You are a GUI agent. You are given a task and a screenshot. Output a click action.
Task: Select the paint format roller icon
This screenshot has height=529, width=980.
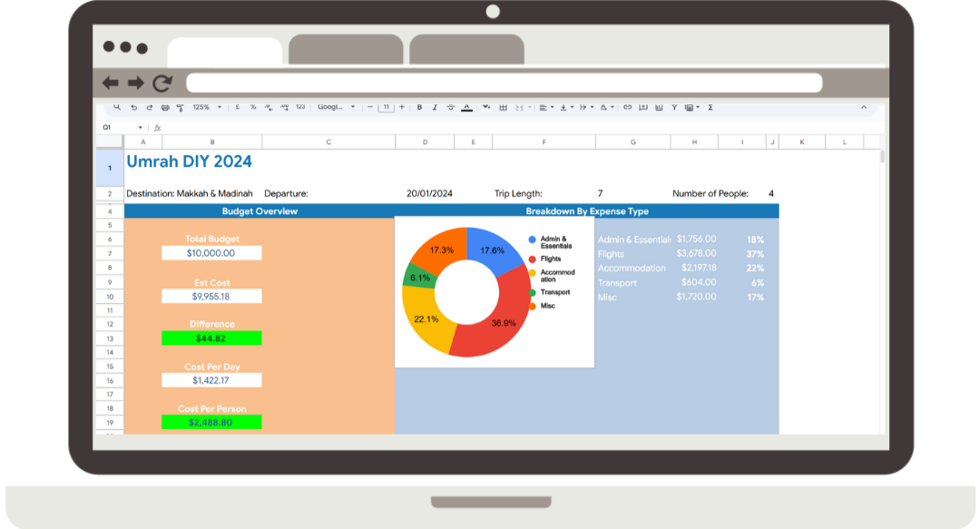point(181,108)
